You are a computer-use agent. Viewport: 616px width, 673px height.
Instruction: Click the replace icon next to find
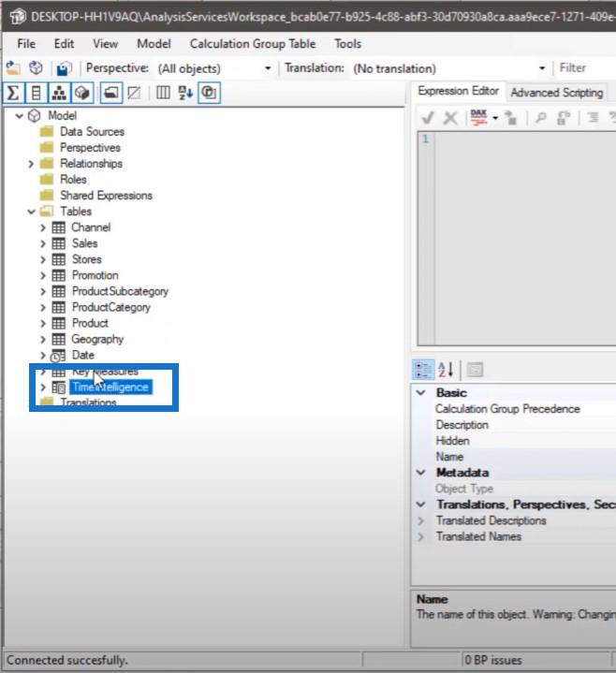pos(564,117)
